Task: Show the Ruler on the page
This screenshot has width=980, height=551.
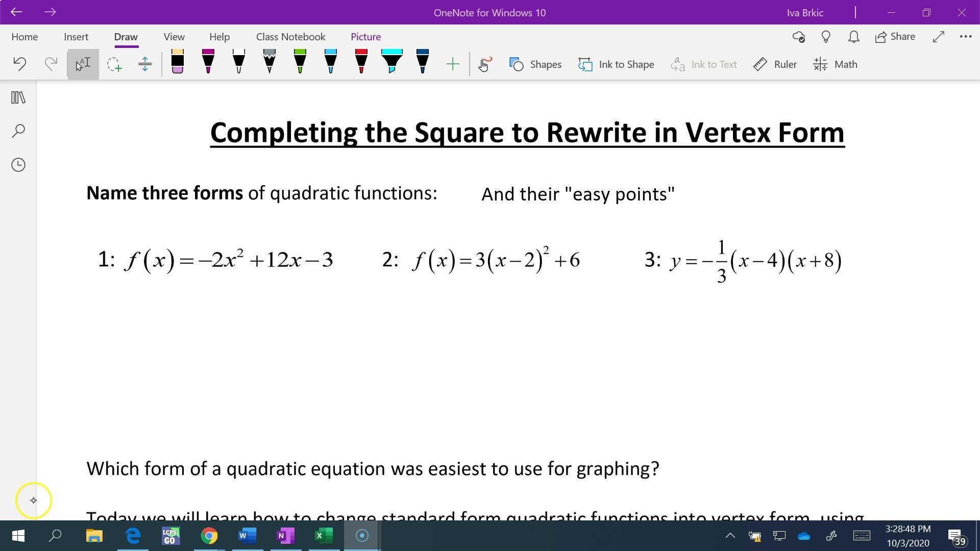Action: click(774, 64)
